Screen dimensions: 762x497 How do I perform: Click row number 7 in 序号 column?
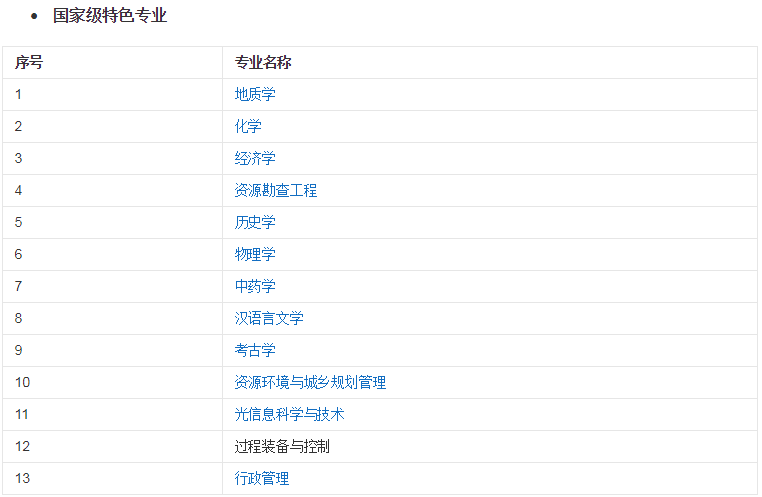pos(19,287)
